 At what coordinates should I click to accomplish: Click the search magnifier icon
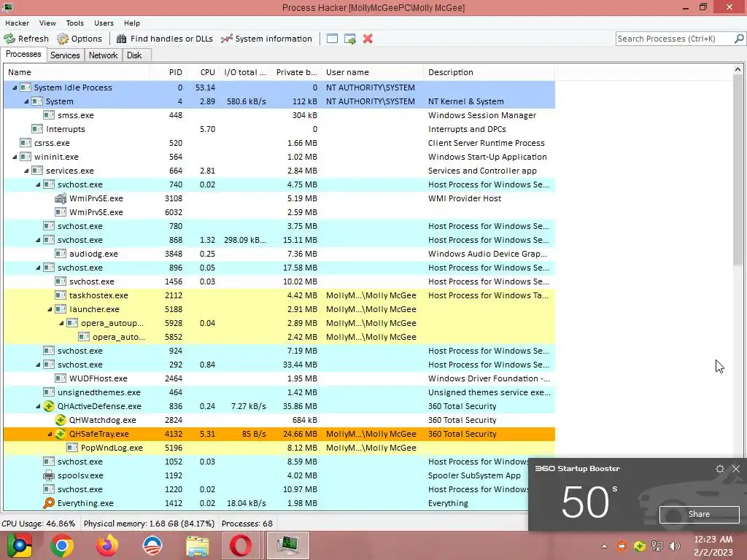pyautogui.click(x=739, y=39)
